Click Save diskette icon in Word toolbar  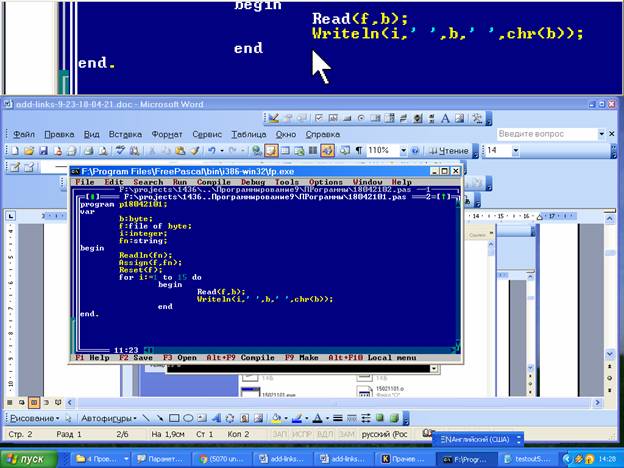click(x=43, y=151)
